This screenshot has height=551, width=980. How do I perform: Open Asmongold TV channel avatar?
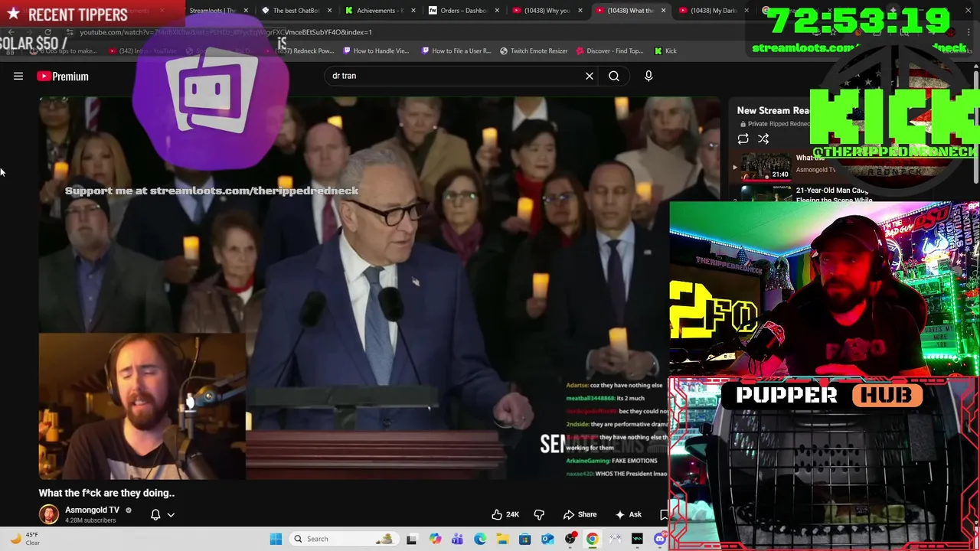click(x=49, y=514)
